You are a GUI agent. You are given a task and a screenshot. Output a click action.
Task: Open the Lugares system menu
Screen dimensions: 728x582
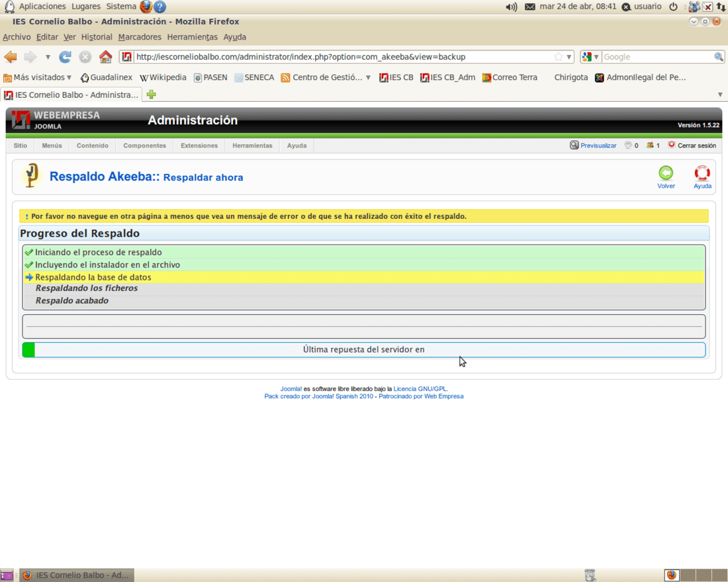click(86, 7)
